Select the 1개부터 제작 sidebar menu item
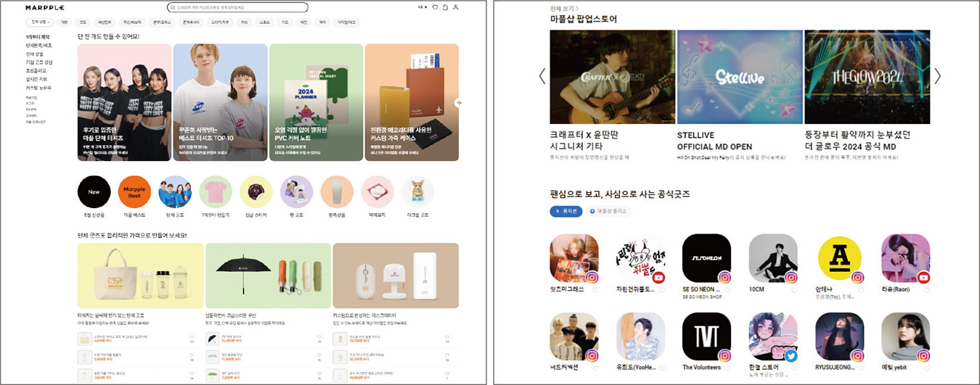Screen dimensions: 980x385 [37, 37]
